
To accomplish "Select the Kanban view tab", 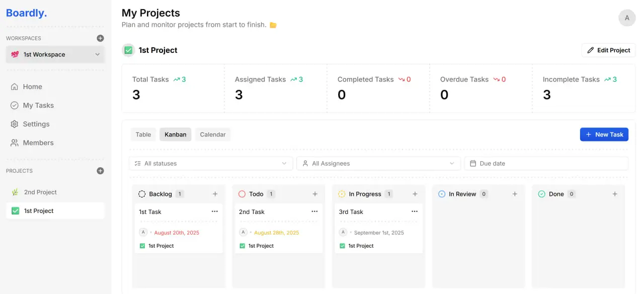I will [x=175, y=134].
